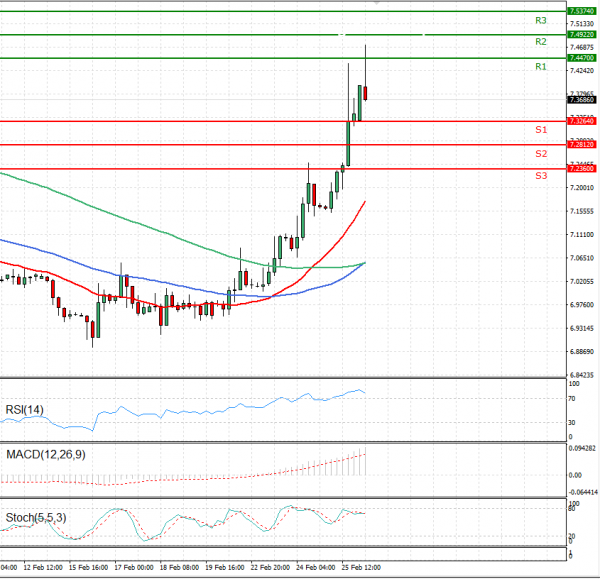This screenshot has width=600, height=579.
Task: Select the 7.32640 support price tag
Action: (x=582, y=121)
